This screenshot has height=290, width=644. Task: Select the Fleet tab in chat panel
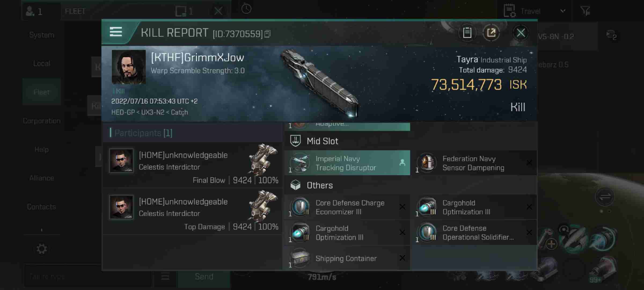(41, 91)
